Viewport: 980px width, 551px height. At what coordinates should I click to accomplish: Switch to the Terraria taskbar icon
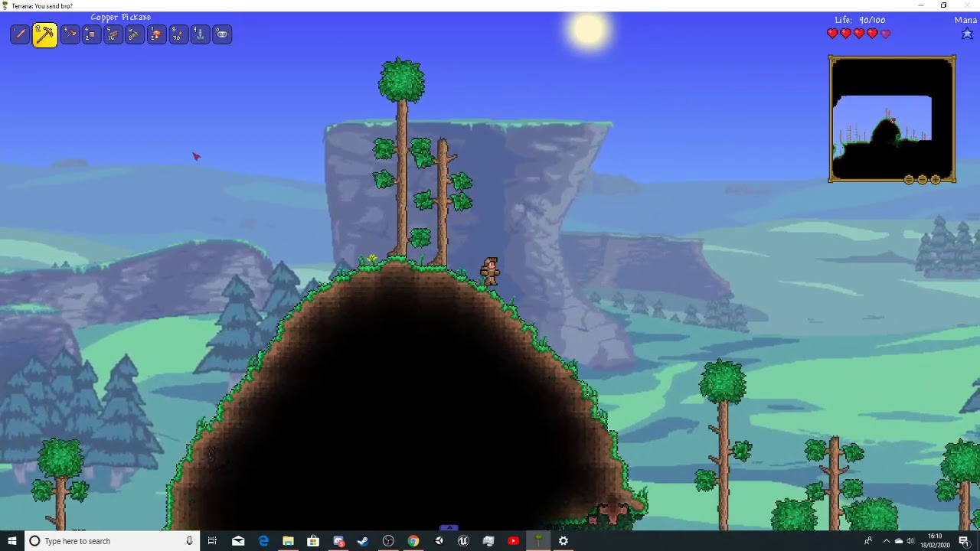(538, 541)
